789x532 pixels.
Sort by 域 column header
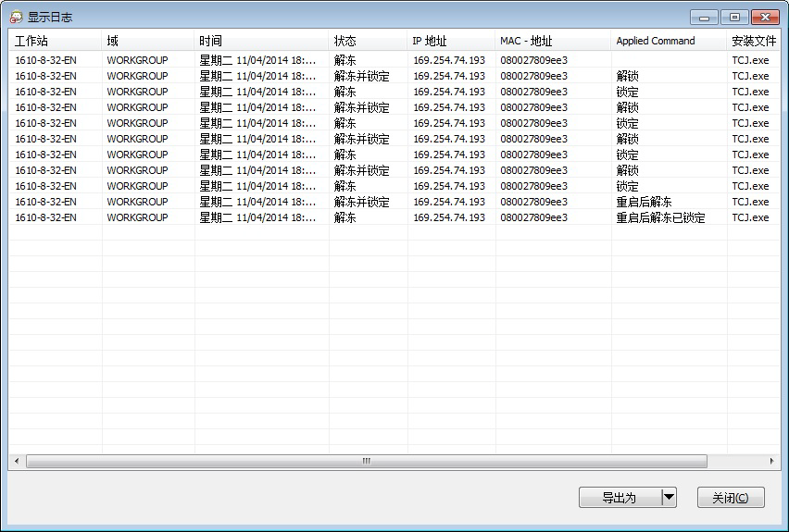(148, 41)
